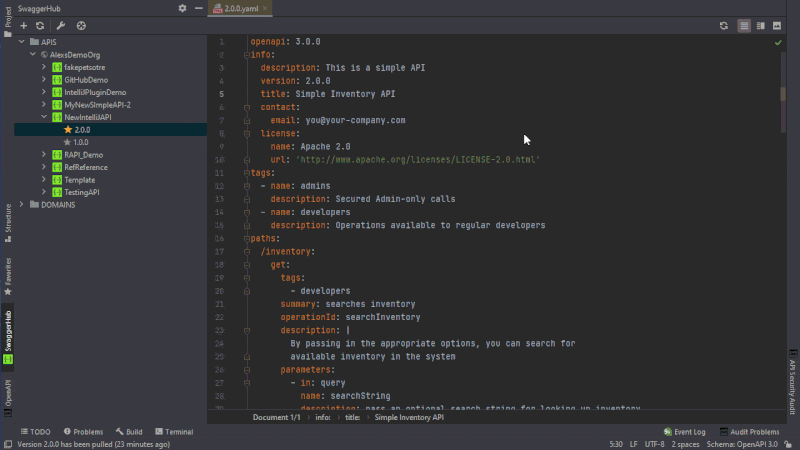Fold the paths block at line 16
Image resolution: width=800 pixels, height=450 pixels.
pyautogui.click(x=247, y=238)
